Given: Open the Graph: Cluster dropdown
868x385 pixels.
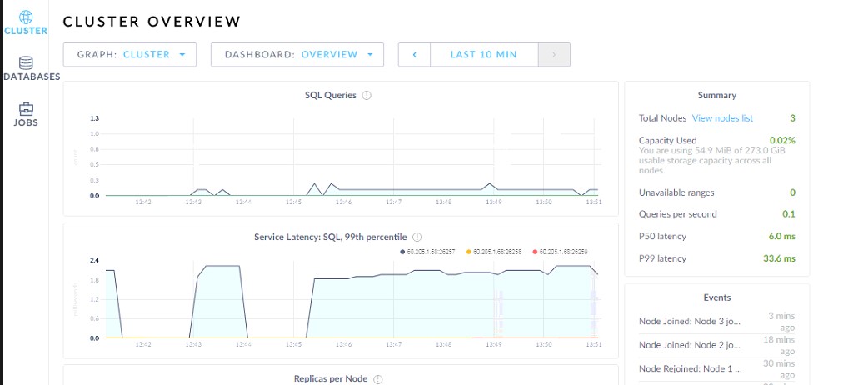Looking at the screenshot, I should pos(130,55).
